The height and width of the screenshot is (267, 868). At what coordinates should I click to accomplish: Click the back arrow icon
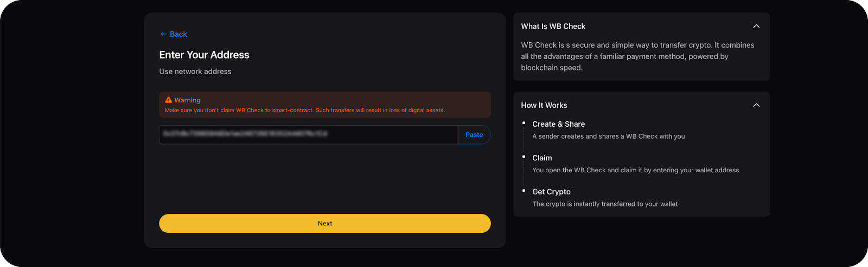point(163,34)
